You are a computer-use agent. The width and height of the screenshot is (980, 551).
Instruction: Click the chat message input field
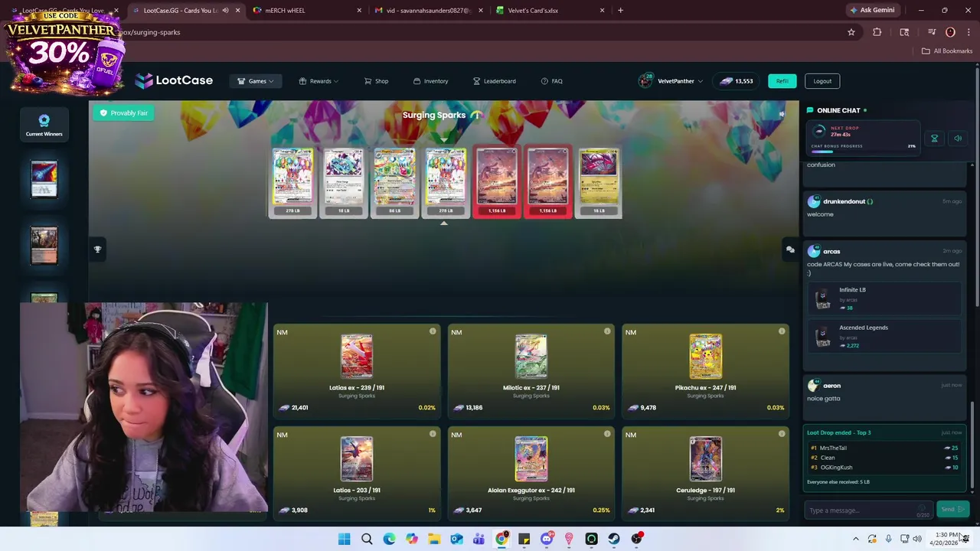tap(869, 510)
